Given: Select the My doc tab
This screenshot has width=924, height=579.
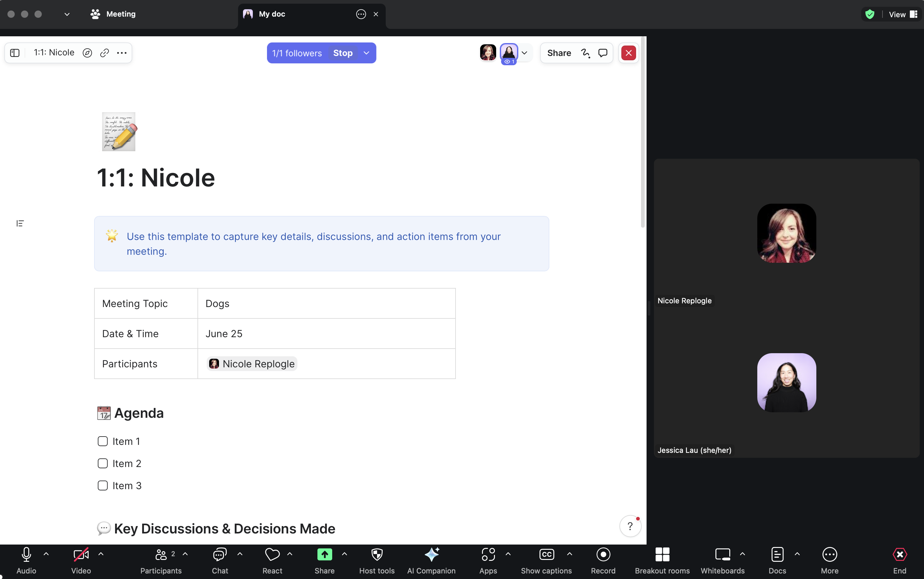Looking at the screenshot, I should click(312, 14).
